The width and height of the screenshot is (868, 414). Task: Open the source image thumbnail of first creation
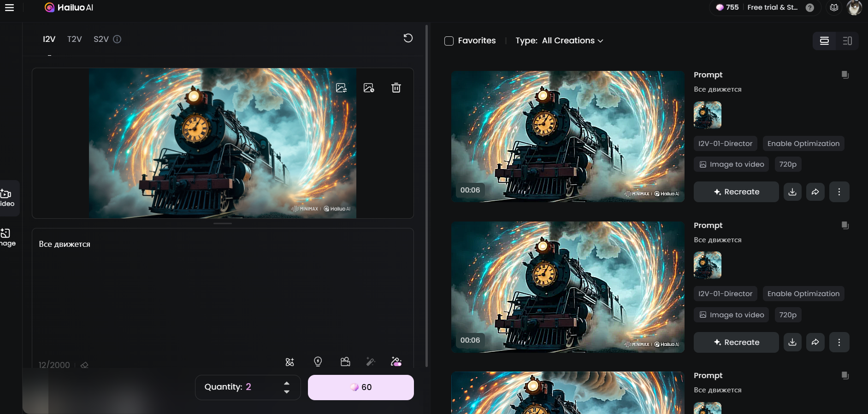click(708, 115)
